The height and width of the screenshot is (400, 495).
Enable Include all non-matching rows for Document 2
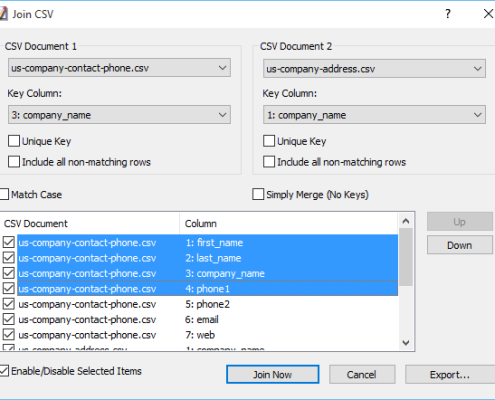[269, 162]
